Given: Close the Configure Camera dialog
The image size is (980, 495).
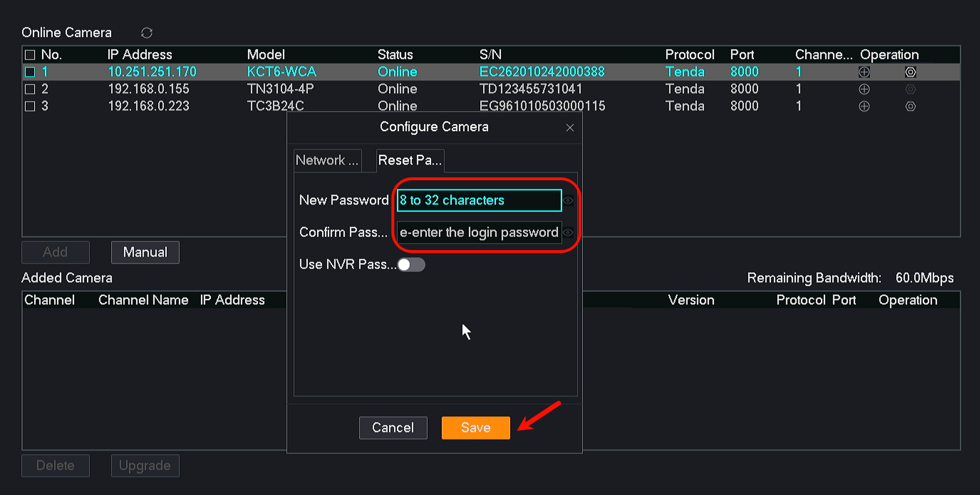Looking at the screenshot, I should click(x=570, y=127).
